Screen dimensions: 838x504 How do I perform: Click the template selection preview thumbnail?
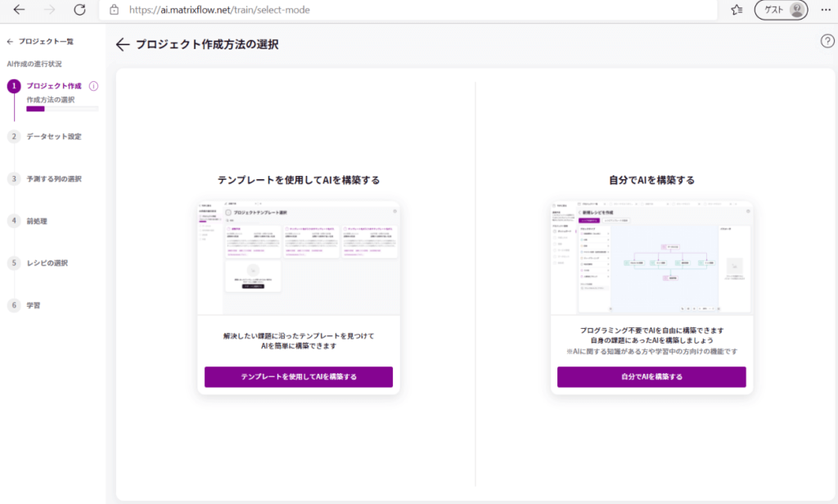tap(299, 257)
